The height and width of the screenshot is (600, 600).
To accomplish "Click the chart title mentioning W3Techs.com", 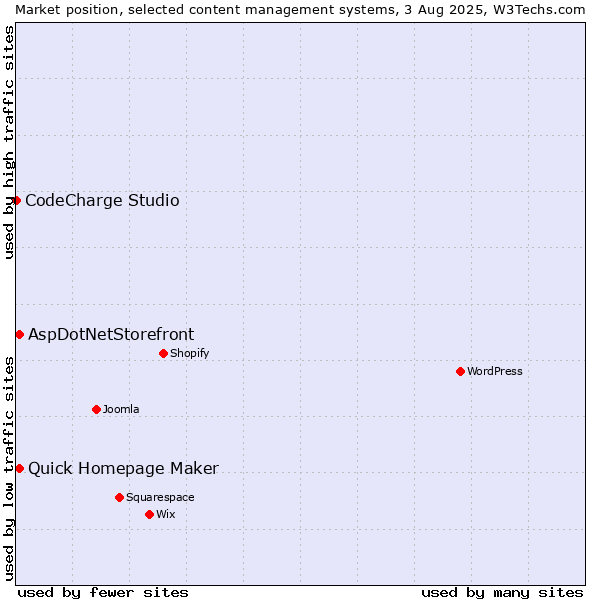I will (x=300, y=10).
